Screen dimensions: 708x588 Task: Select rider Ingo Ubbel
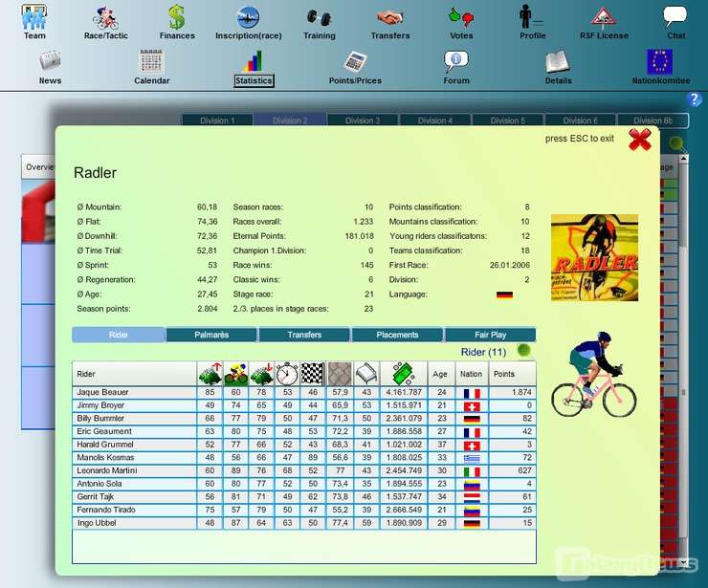[x=304, y=523]
